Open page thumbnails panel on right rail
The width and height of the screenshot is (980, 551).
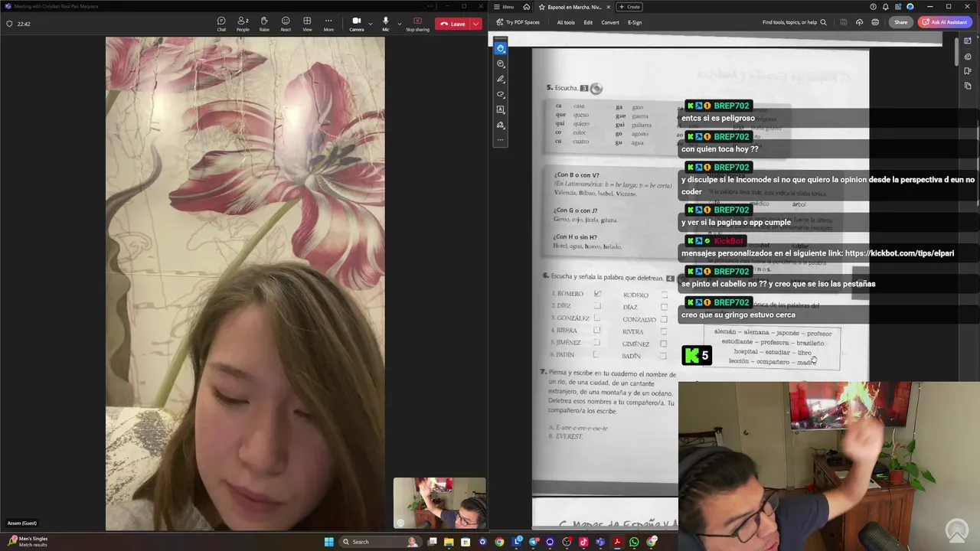tap(968, 86)
